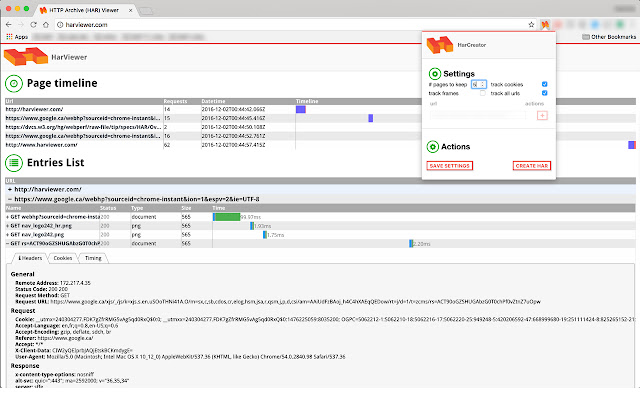This screenshot has width=640, height=400.
Task: Uncheck the track all urls checkbox
Action: pos(544,93)
